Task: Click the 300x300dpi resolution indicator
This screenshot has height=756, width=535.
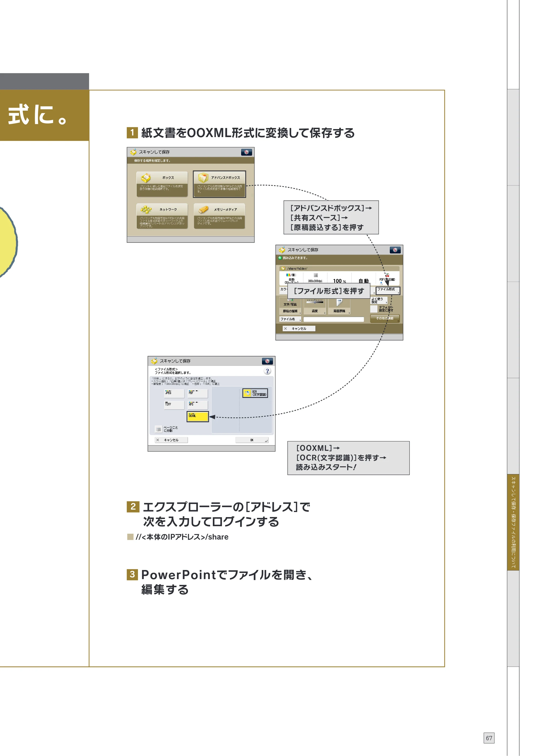Action: [x=315, y=278]
